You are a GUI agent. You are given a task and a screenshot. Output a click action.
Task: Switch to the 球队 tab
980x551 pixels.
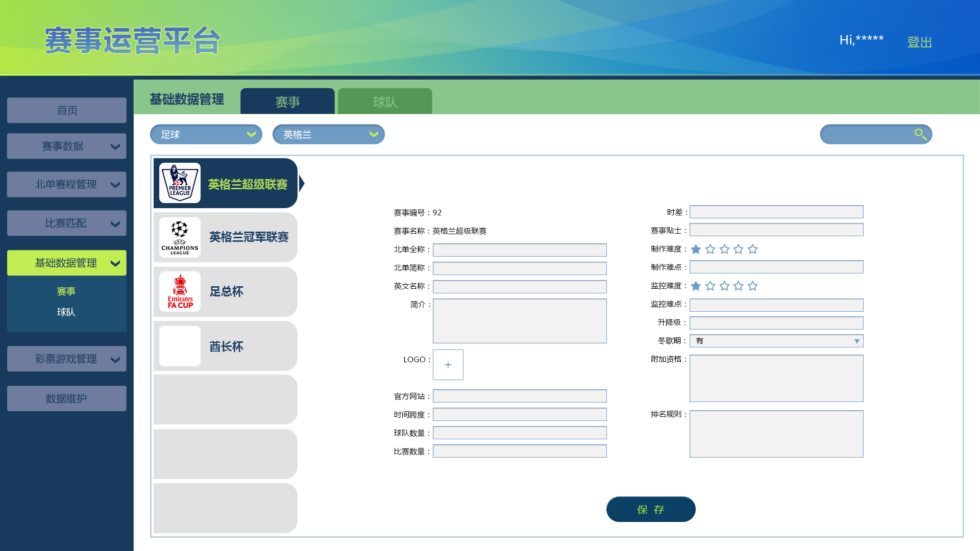(x=385, y=102)
